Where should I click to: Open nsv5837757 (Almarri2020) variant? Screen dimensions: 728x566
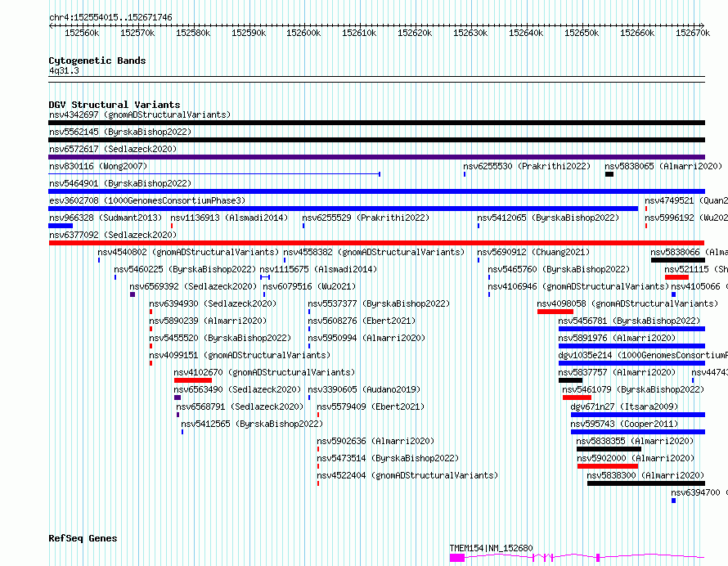pos(617,372)
